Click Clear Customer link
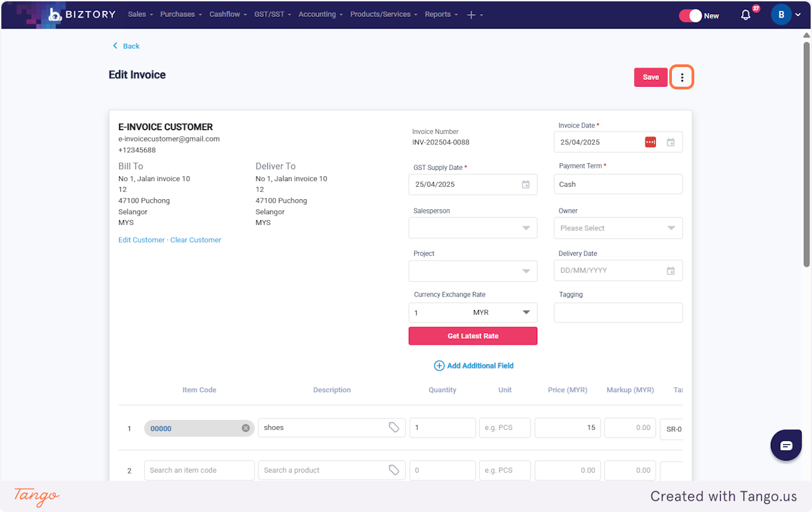 [196, 240]
